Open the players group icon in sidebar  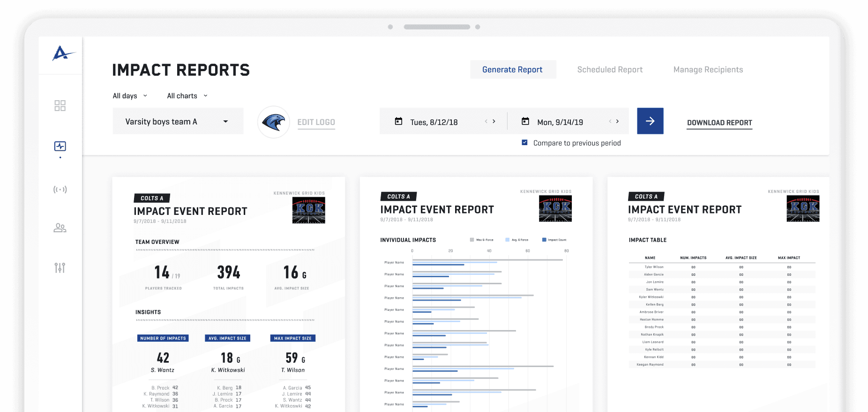60,228
